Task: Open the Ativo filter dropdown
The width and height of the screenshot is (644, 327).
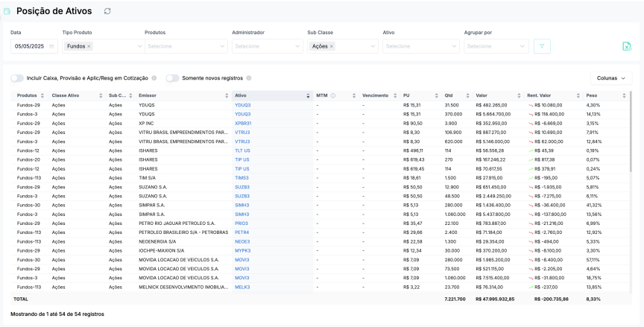Action: click(421, 46)
